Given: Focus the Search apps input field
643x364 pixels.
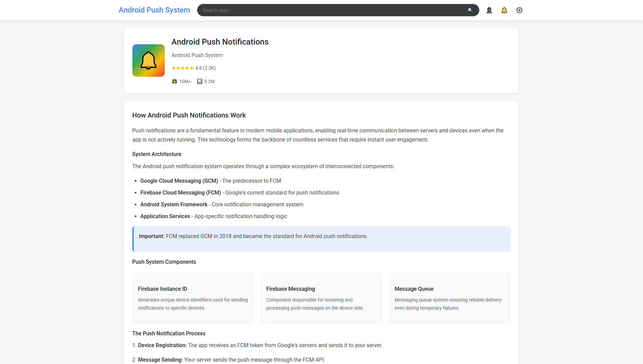Looking at the screenshot, I should tap(338, 10).
